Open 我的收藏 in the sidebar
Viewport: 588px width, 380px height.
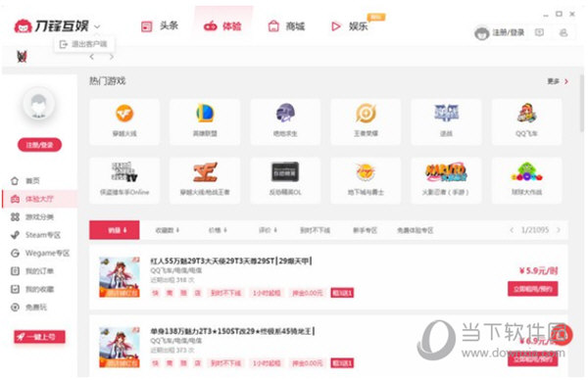pyautogui.click(x=39, y=289)
